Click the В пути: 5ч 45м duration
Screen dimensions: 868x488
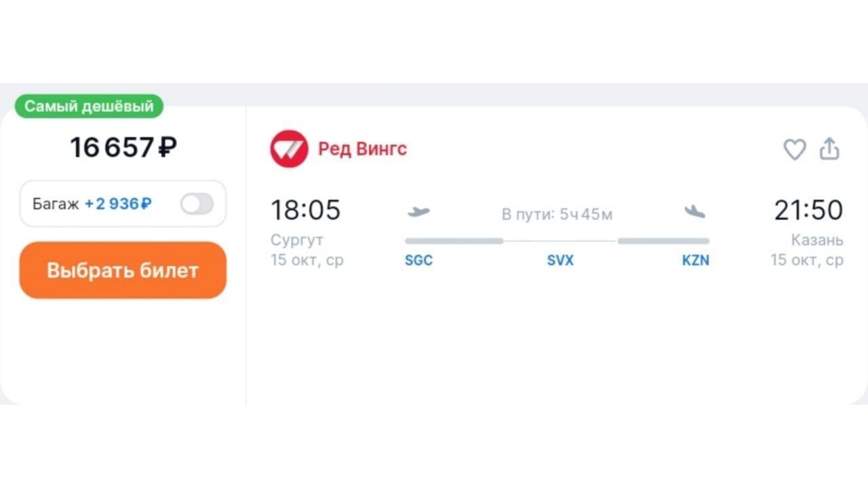pos(557,214)
